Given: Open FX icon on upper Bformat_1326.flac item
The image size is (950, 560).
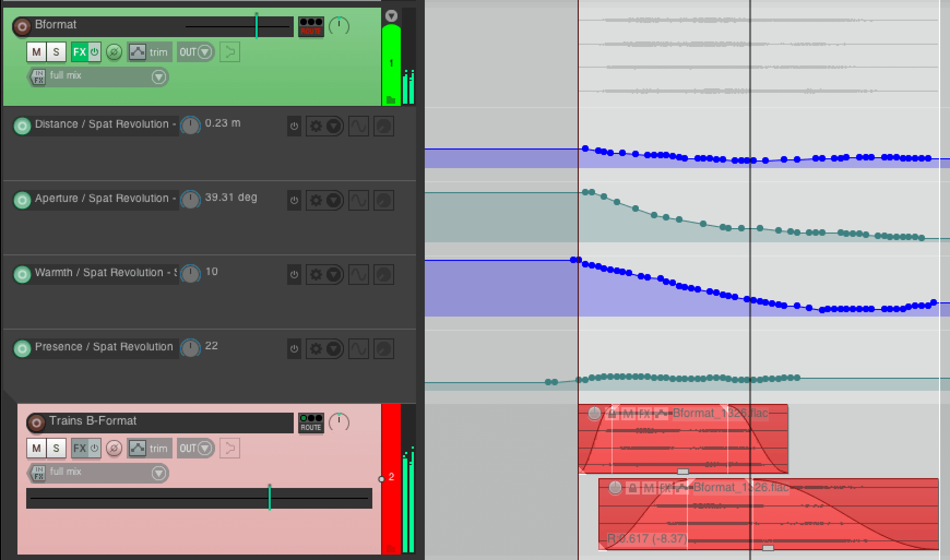Looking at the screenshot, I should (644, 414).
